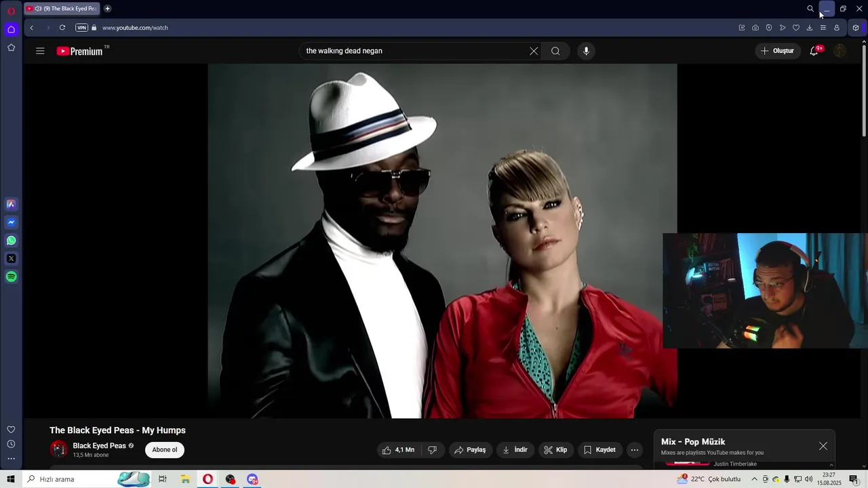Open sidebar bookmarks star icon
The height and width of the screenshot is (488, 868).
coord(12,47)
